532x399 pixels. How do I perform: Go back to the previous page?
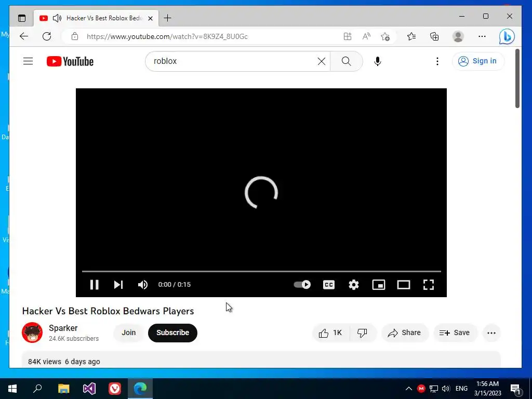(x=24, y=36)
